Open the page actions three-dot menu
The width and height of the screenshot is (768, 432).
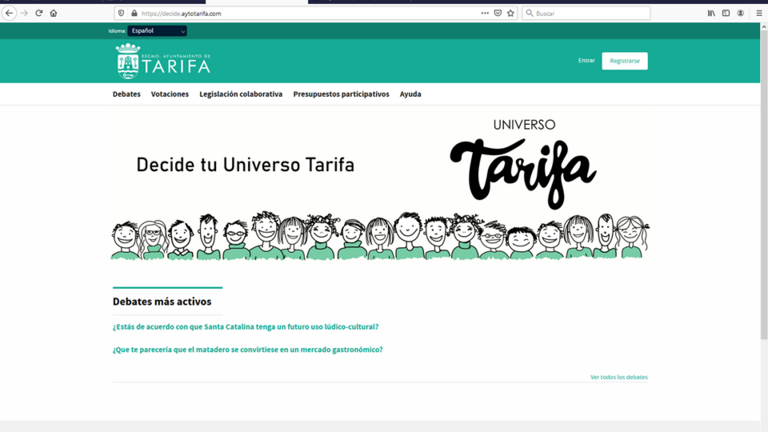(x=484, y=13)
